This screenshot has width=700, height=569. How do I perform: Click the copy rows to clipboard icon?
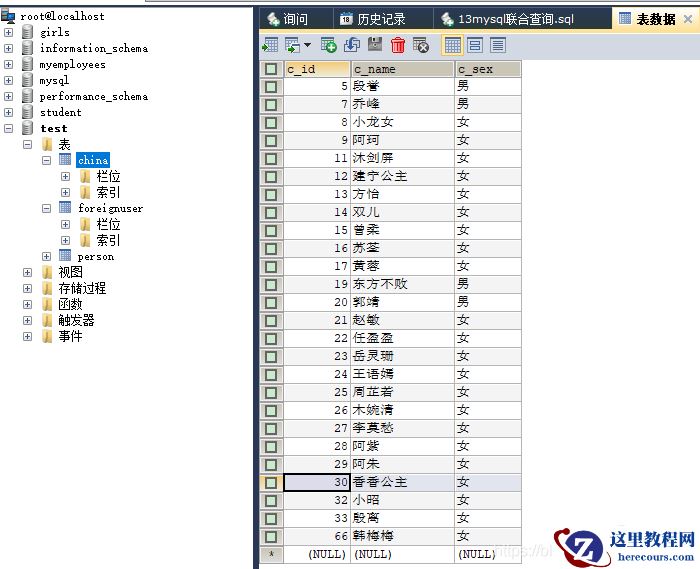(x=293, y=45)
